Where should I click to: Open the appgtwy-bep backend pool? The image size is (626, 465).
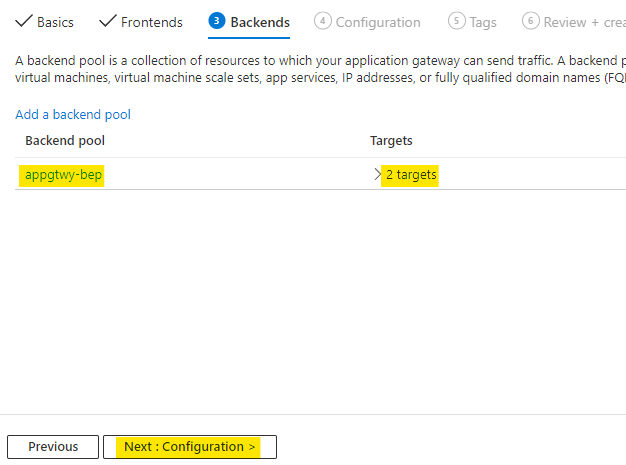point(64,175)
